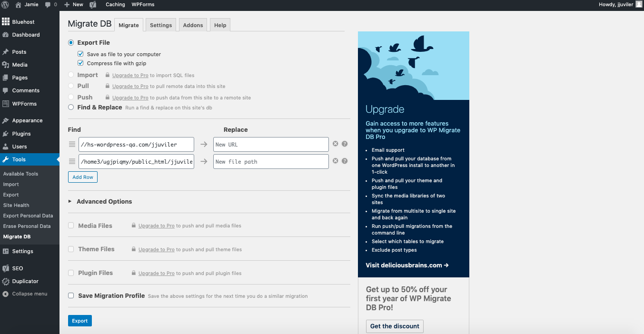The height and width of the screenshot is (334, 644).
Task: Click the Posts pushpin icon
Action: coord(6,52)
